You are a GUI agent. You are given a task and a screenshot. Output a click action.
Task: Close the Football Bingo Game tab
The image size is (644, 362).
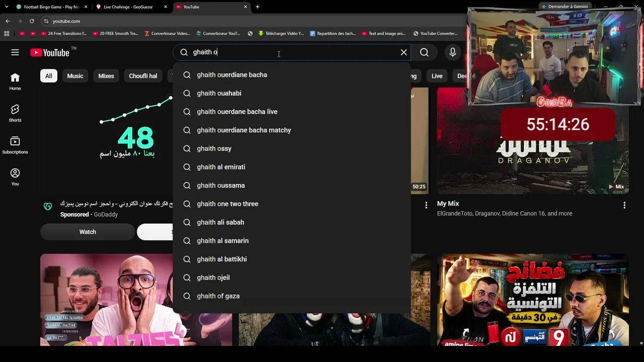click(x=86, y=7)
